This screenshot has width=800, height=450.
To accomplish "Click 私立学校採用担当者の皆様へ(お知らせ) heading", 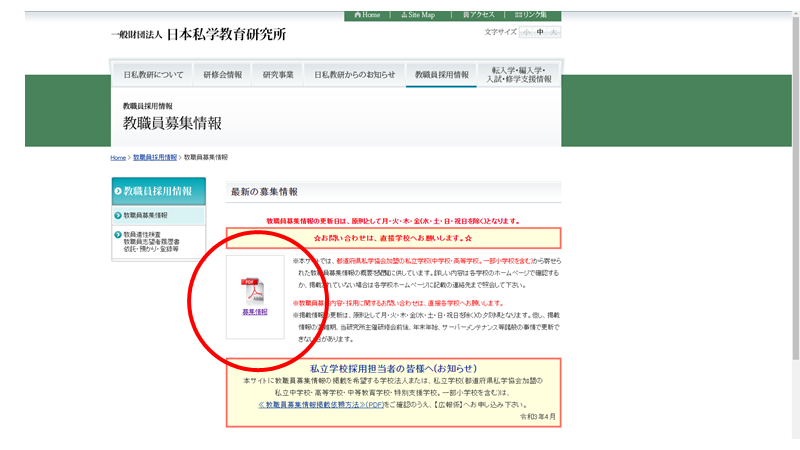I will tap(393, 368).
